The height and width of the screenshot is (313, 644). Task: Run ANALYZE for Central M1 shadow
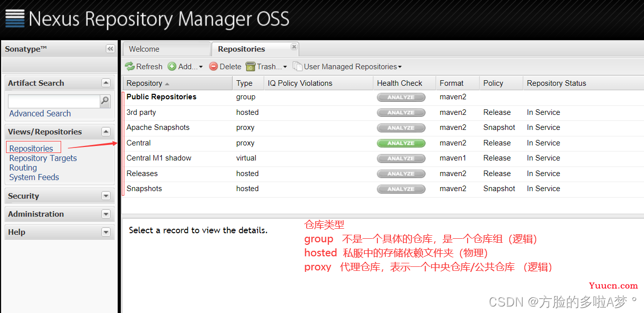click(x=401, y=159)
